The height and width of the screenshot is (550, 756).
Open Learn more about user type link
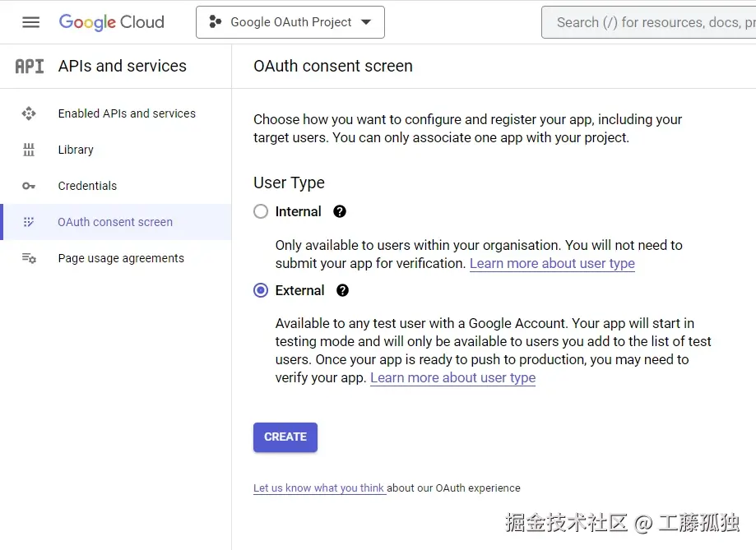tap(552, 263)
